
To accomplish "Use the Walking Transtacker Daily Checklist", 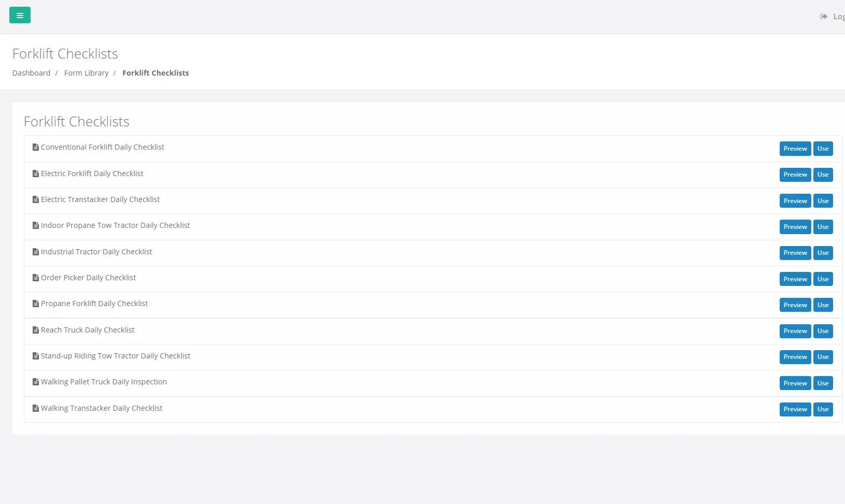I will [x=823, y=409].
